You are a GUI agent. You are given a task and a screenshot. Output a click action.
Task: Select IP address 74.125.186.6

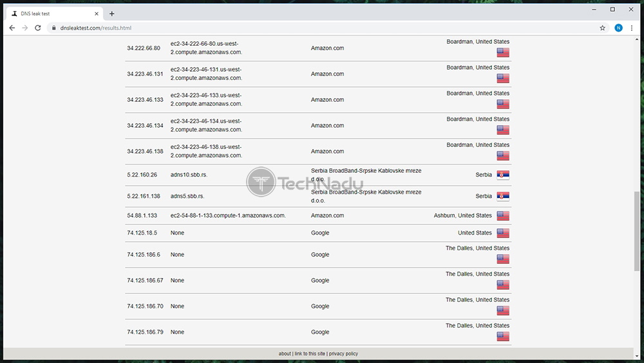tap(144, 255)
